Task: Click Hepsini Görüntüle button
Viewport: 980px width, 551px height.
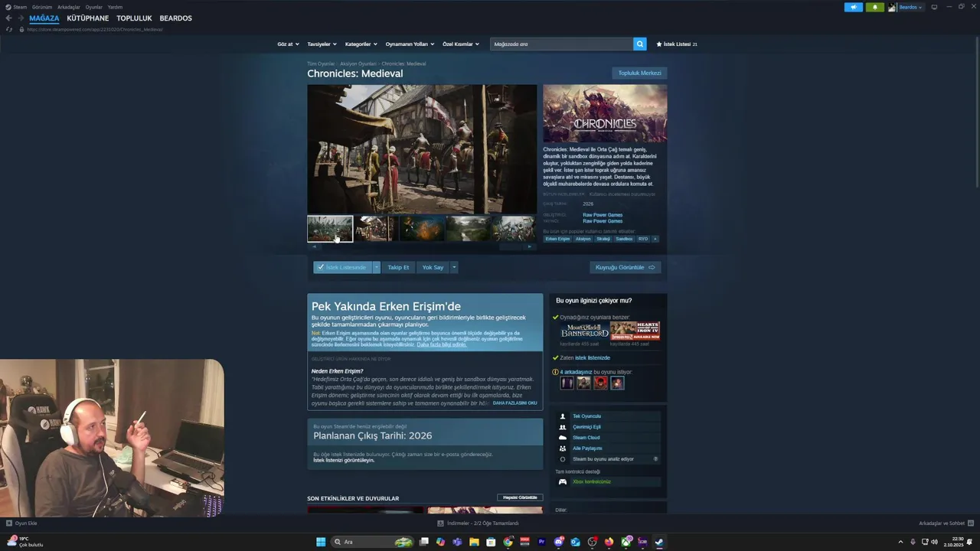Action: coord(520,497)
